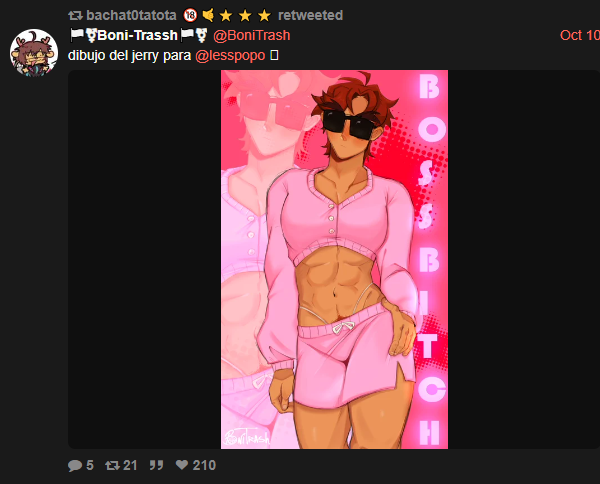Click the first gold star in the retweeter name
This screenshot has width=600, height=484.
[226, 16]
